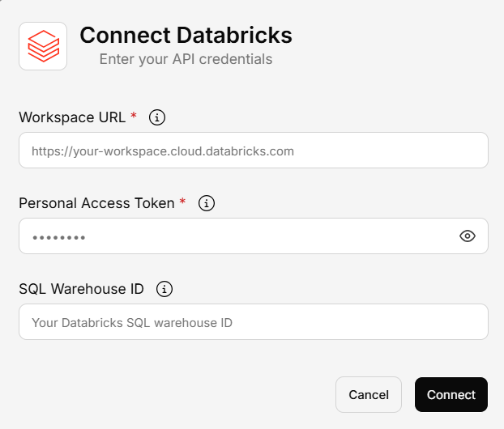Click "Your Databricks SQL warehouse ID" placeholder
The height and width of the screenshot is (429, 504).
coord(131,322)
